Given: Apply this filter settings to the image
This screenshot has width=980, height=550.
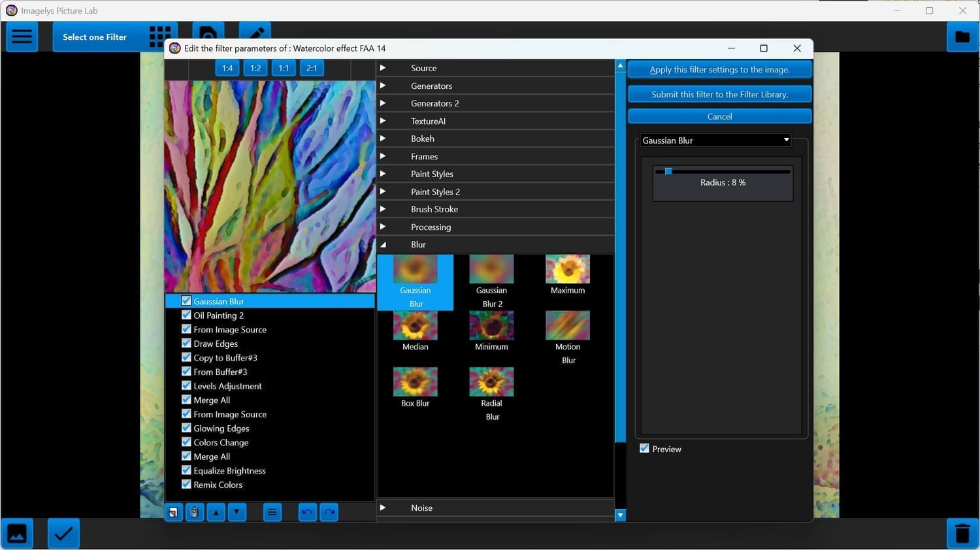Looking at the screenshot, I should coord(719,69).
